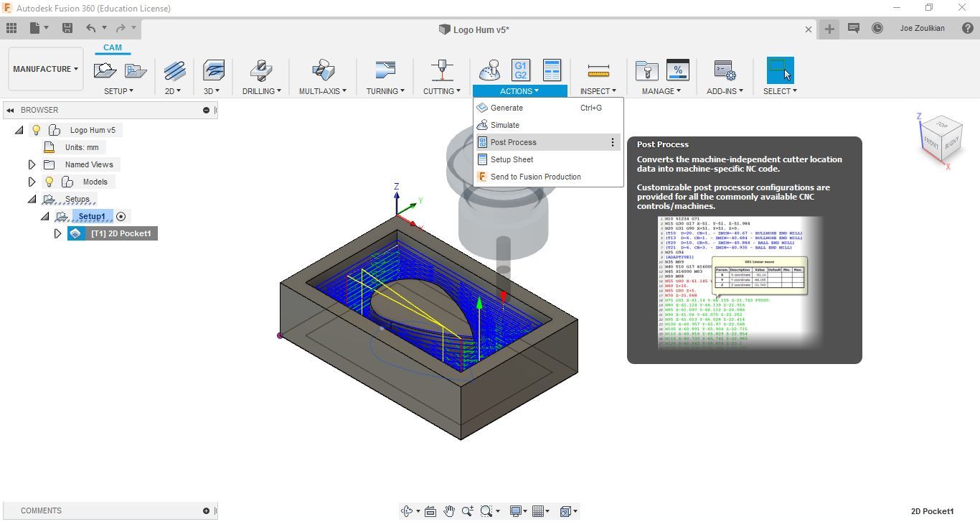Click the three-dot options beside Post Process

pos(613,142)
